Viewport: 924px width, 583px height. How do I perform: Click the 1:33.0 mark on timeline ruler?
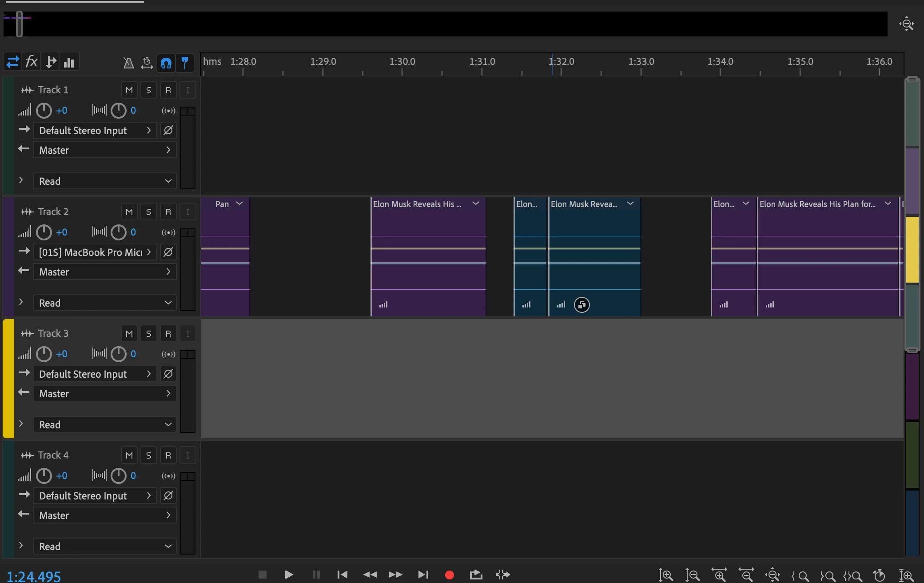[641, 62]
